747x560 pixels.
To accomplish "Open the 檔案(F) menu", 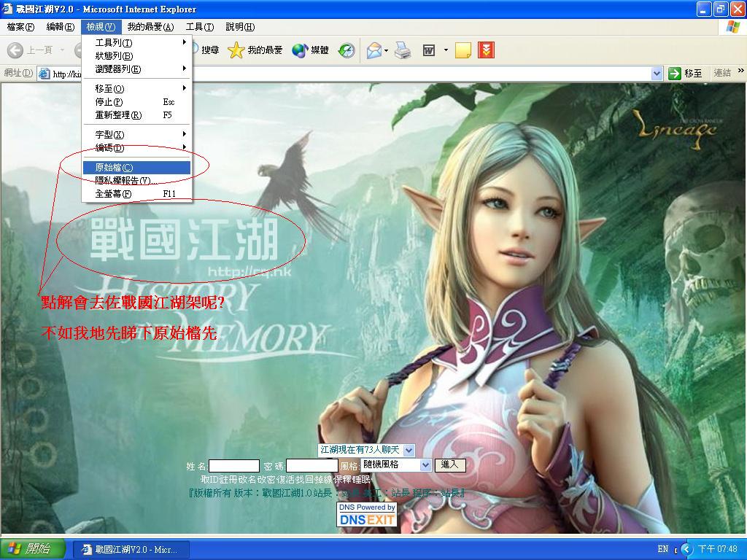I will coord(20,27).
